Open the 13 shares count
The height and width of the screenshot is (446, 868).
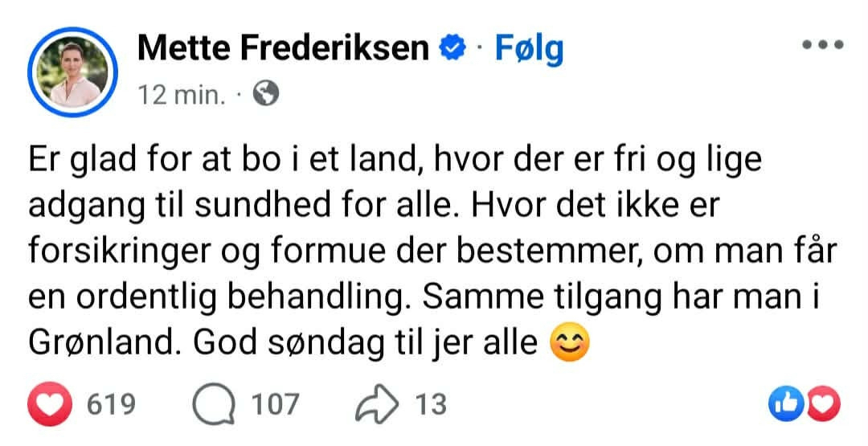(x=430, y=403)
